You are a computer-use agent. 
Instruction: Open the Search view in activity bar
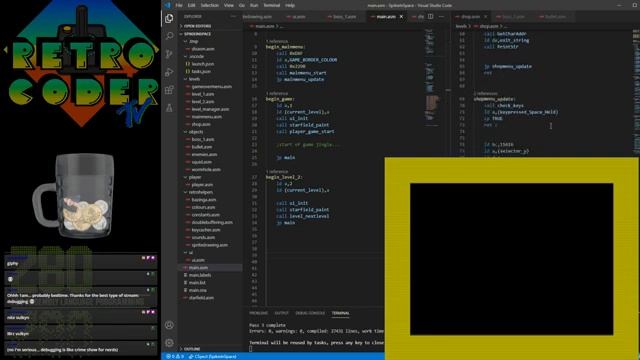[x=169, y=36]
